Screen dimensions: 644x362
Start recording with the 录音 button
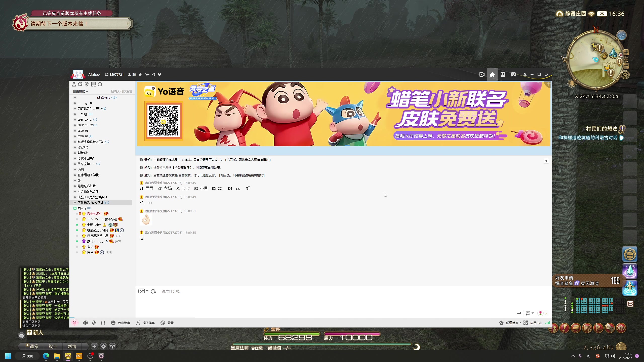coord(167,323)
